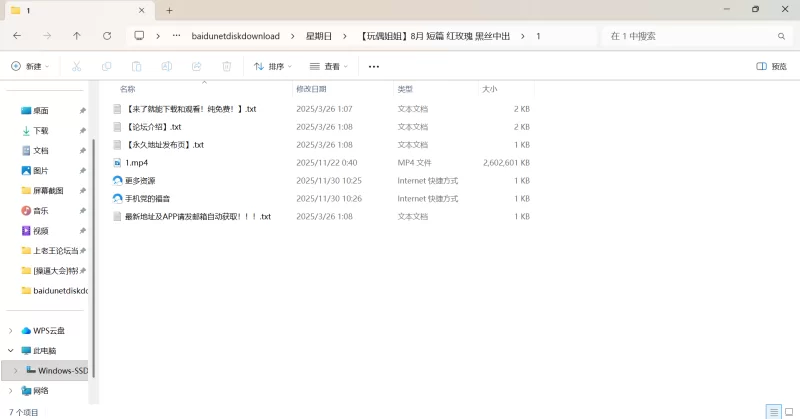
Task: Expand the 此电脑 tree node
Action: 11,350
